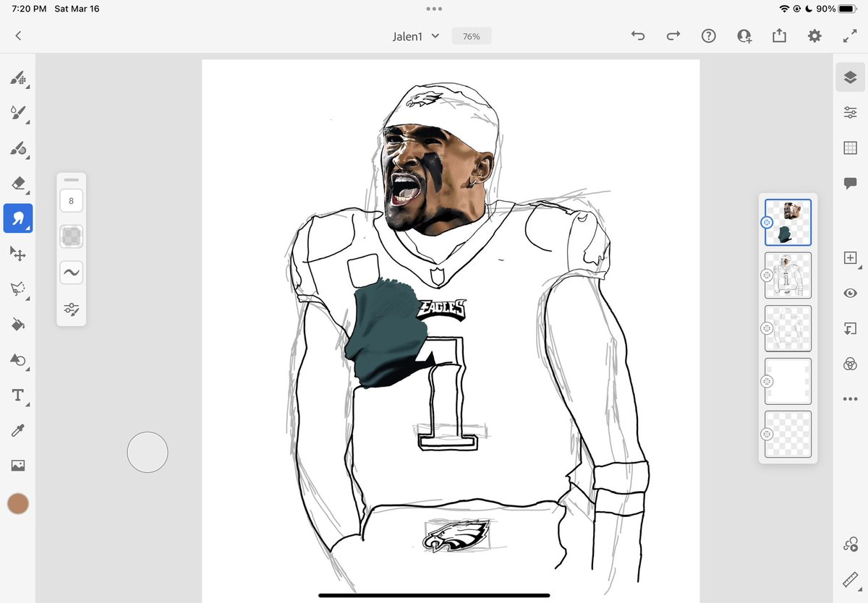Open the iPad multitasking three-dots menu
Viewport: 868px width, 603px height.
[434, 9]
